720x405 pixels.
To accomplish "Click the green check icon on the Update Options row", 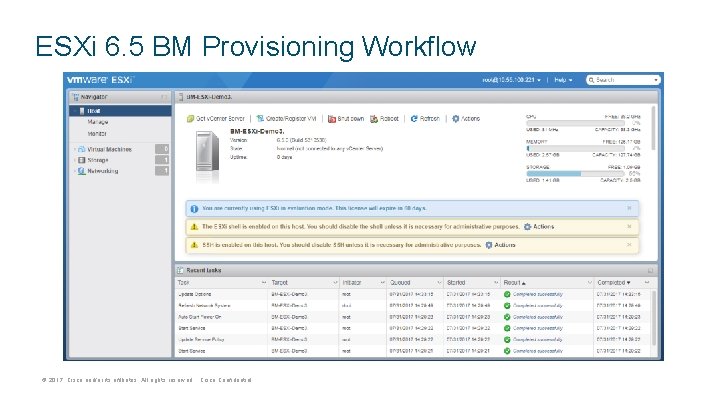I will coord(507,294).
